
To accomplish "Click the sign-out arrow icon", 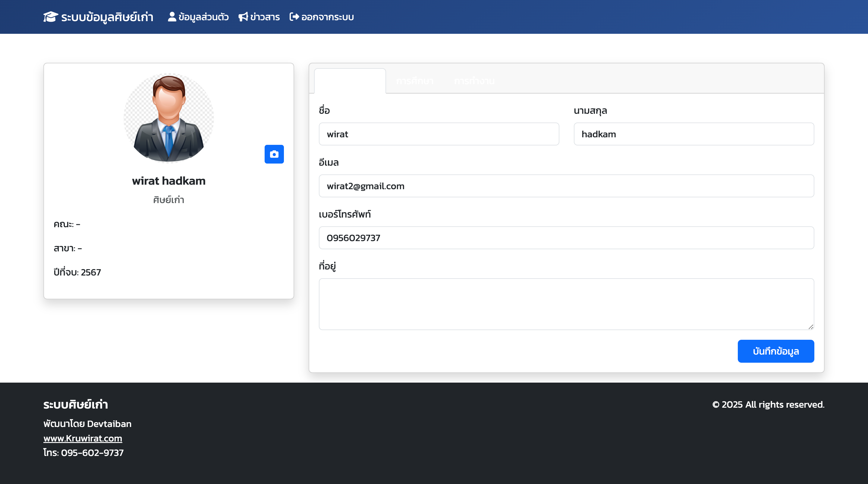I will tap(294, 17).
